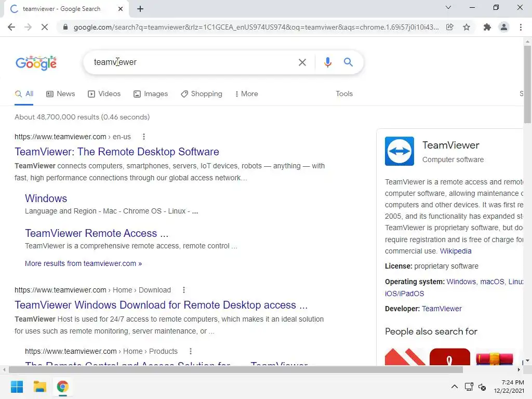
Task: Select the All results tab
Action: pyautogui.click(x=24, y=94)
